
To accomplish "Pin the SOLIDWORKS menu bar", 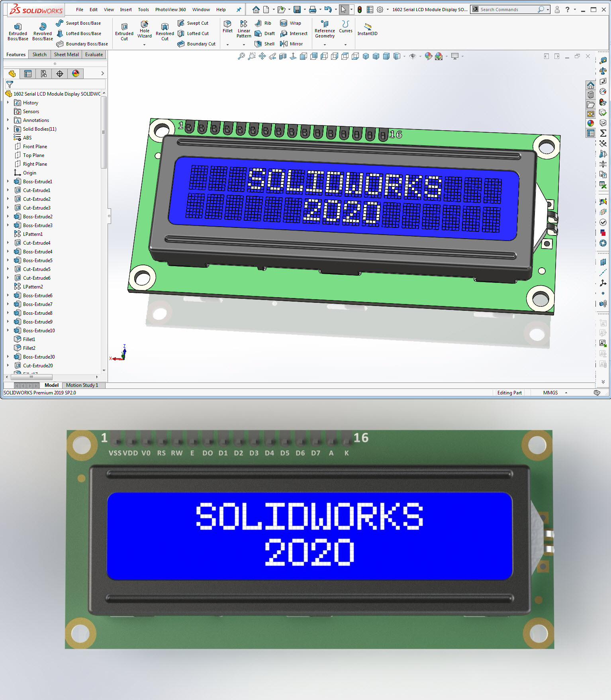I will (x=239, y=10).
